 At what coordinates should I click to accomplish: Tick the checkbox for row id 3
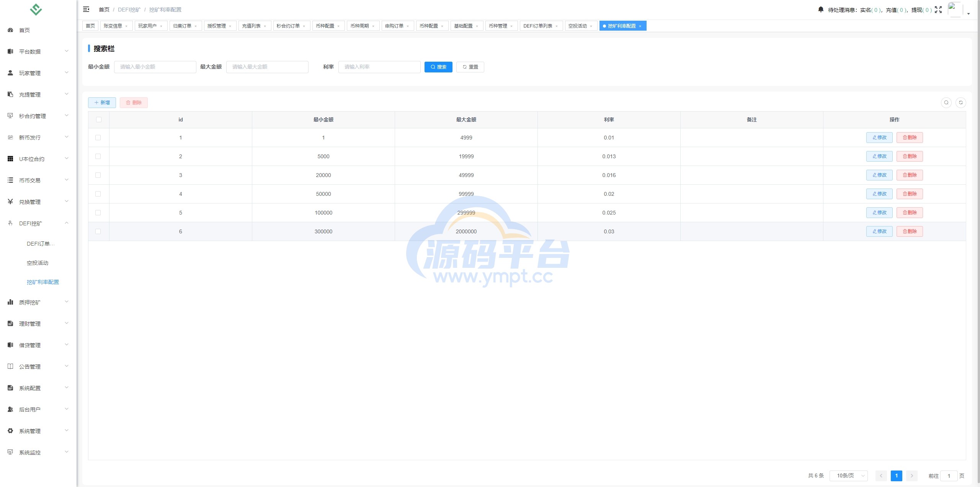pos(98,175)
